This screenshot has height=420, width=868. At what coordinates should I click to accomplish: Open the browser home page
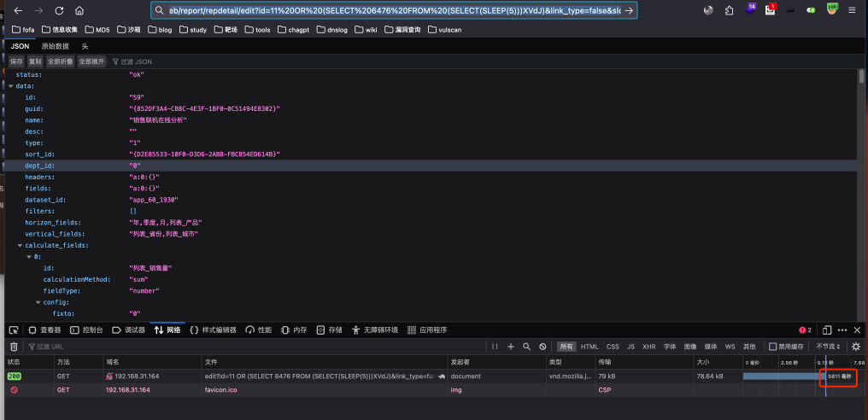click(x=79, y=10)
